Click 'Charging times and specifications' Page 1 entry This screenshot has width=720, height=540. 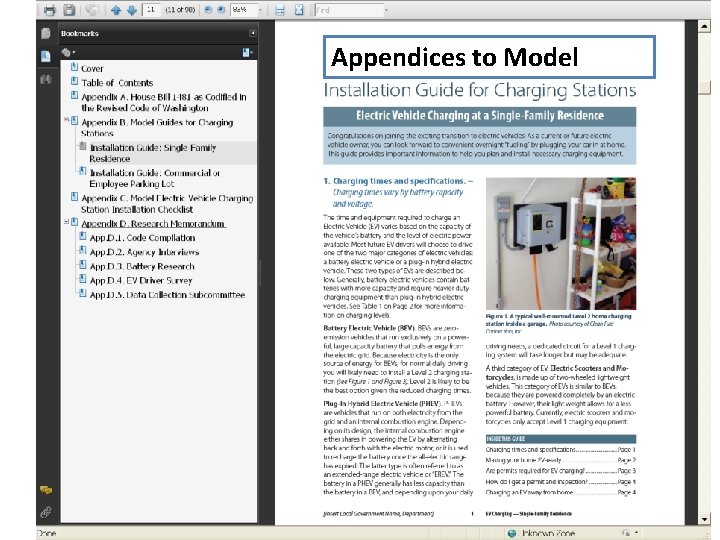560,450
